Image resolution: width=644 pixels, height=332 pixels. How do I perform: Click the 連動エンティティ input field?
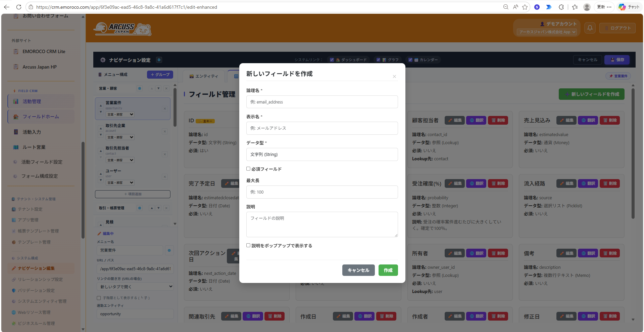pyautogui.click(x=135, y=314)
